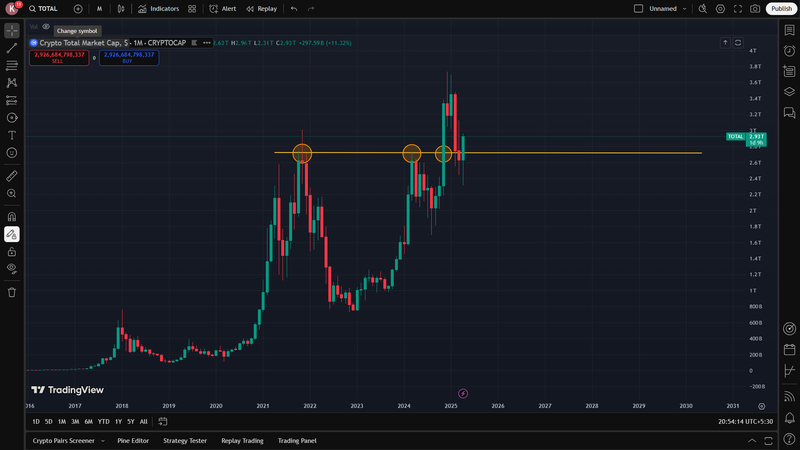The height and width of the screenshot is (450, 800).
Task: Select the 3M date range
Action: 75,421
